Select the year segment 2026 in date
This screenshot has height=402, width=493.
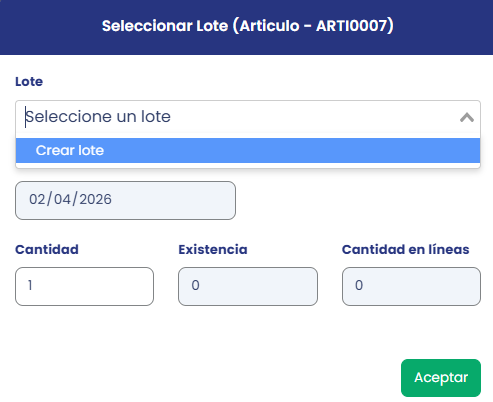[95, 199]
